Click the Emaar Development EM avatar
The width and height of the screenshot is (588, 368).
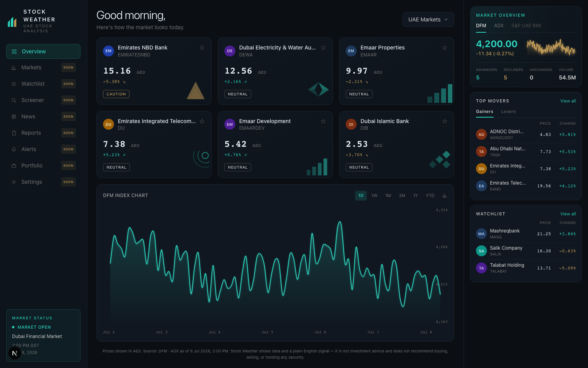(x=230, y=125)
